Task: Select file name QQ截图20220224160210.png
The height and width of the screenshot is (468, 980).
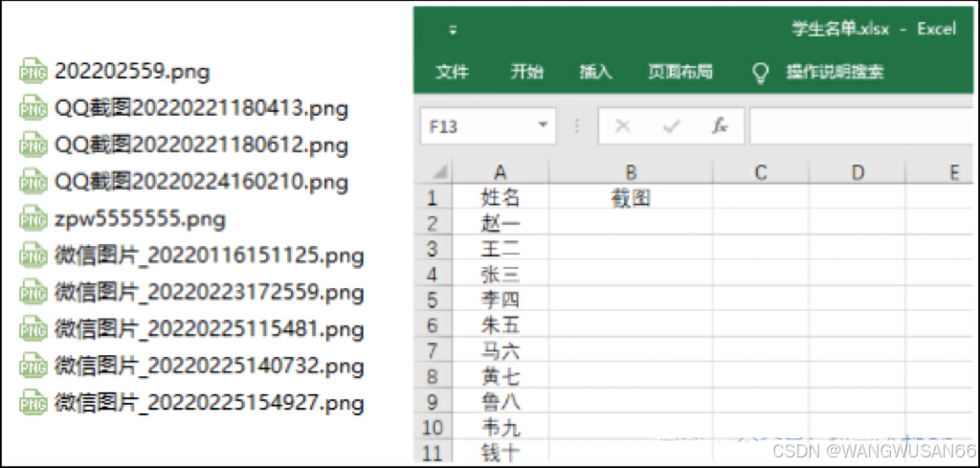Action: pyautogui.click(x=201, y=183)
